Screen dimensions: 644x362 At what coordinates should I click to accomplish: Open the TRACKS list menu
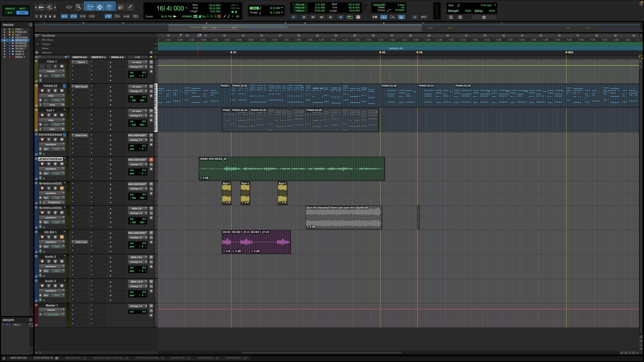[x=30, y=25]
